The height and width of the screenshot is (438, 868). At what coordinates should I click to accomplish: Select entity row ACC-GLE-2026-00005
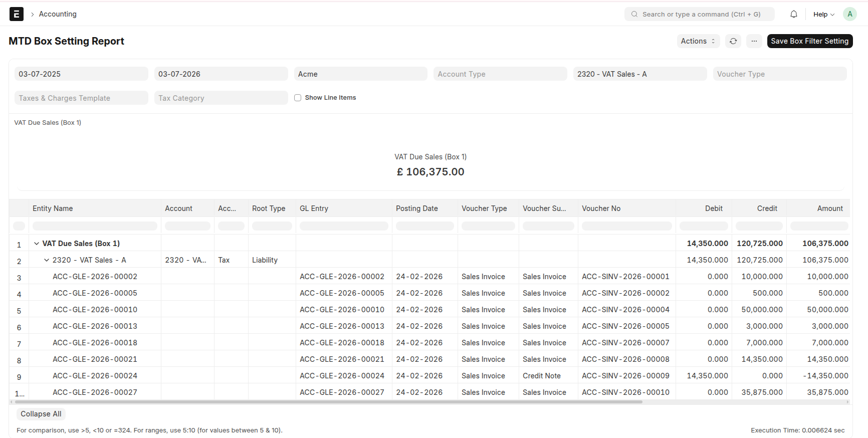coord(95,293)
